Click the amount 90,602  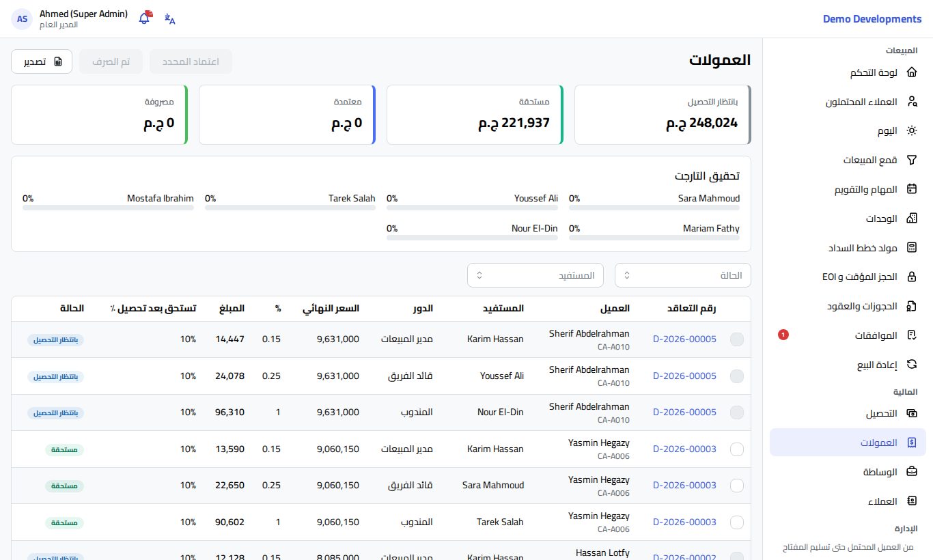click(x=229, y=522)
